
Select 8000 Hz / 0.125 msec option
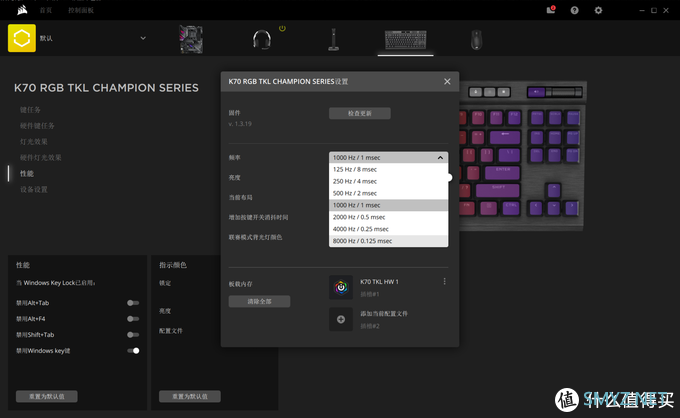click(389, 241)
